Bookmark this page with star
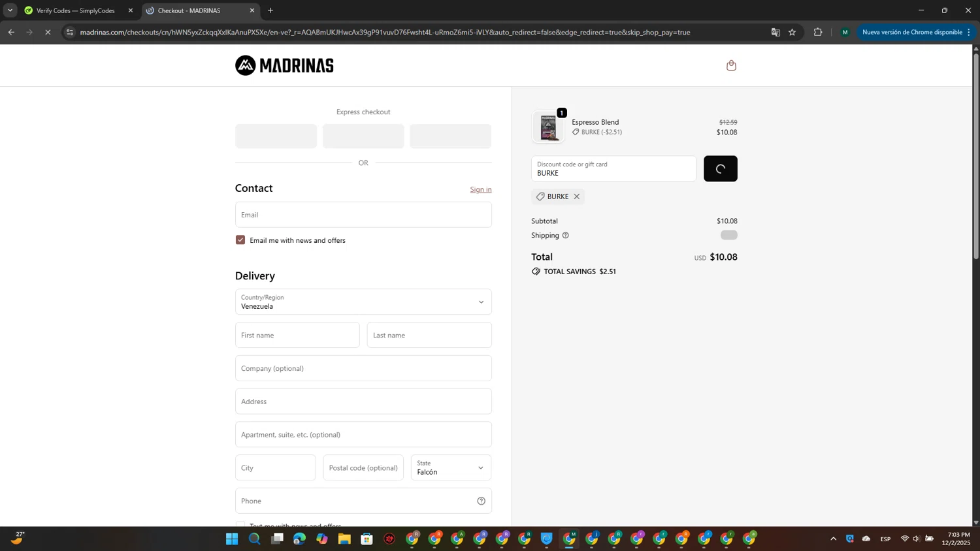Screen dimensions: 980x551 click(x=792, y=32)
